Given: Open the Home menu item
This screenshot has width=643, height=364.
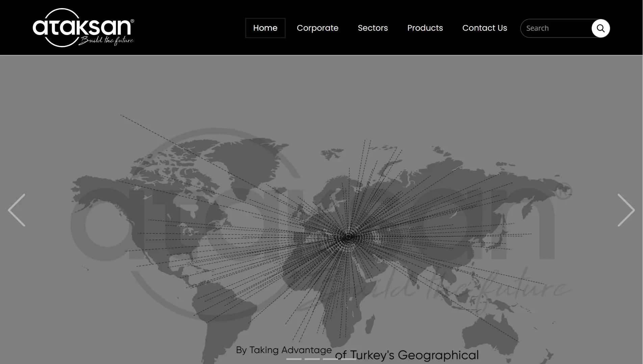Looking at the screenshot, I should [265, 28].
